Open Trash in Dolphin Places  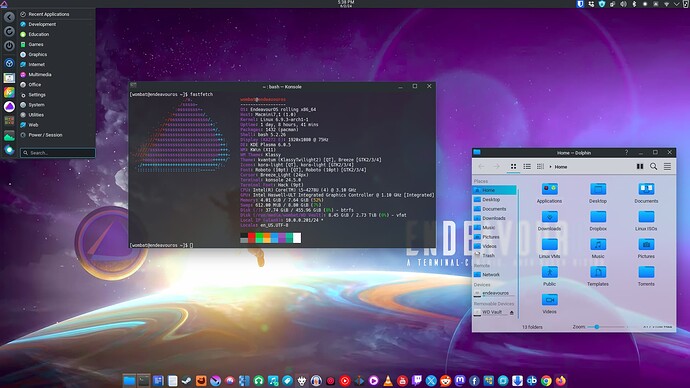[x=495, y=256]
